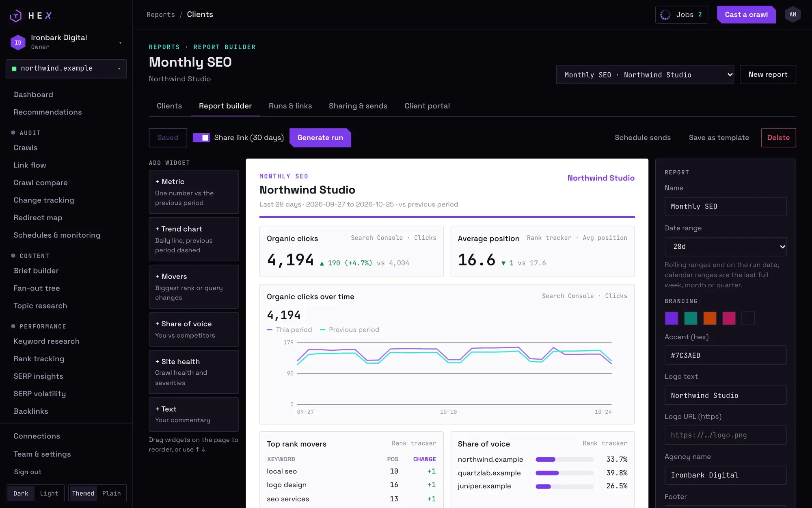The image size is (812, 508).
Task: Pick the purple branding swatch
Action: pyautogui.click(x=672, y=318)
